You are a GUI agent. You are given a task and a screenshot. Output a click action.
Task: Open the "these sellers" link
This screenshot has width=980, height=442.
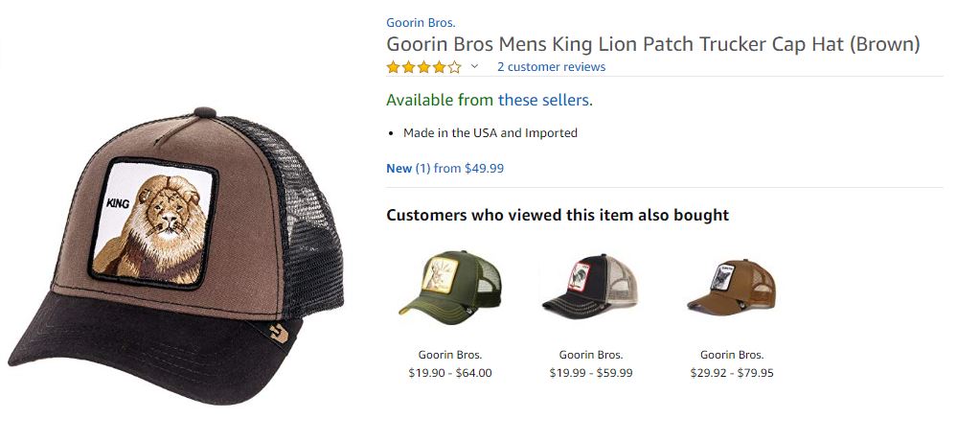point(544,100)
